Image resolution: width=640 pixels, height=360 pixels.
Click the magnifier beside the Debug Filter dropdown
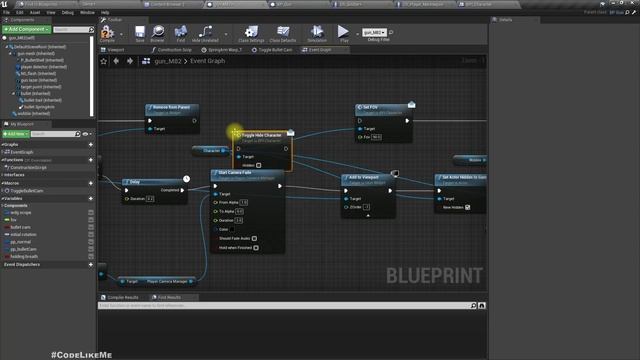coord(391,32)
